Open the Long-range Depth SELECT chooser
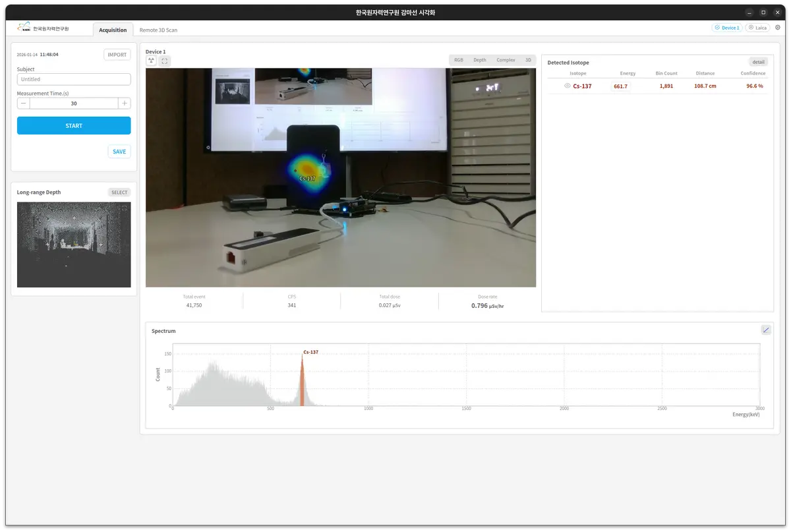Screen dimensions: 791x532 [x=119, y=192]
